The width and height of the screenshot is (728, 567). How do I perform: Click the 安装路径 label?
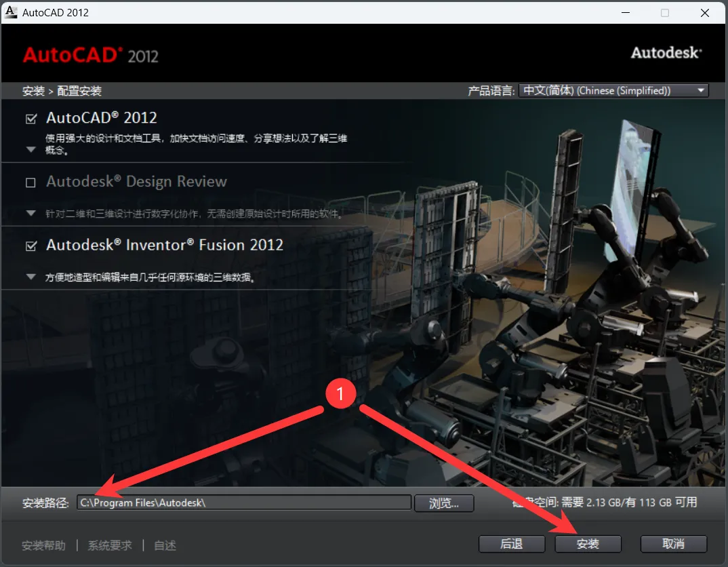click(x=45, y=503)
